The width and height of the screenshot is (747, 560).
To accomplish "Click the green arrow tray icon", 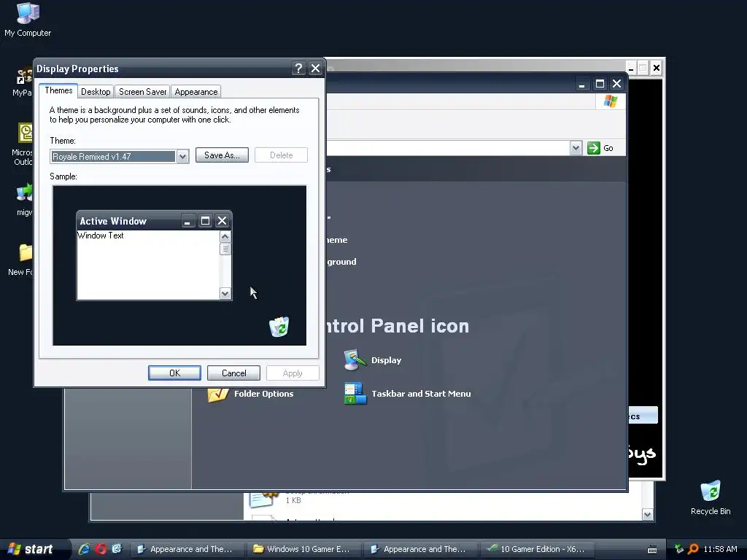I will pos(679,549).
